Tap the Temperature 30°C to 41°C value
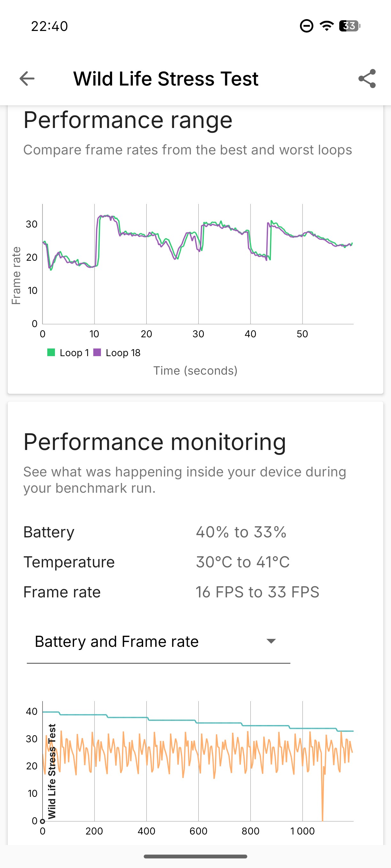Viewport: 391px width, 868px height. pyautogui.click(x=242, y=562)
